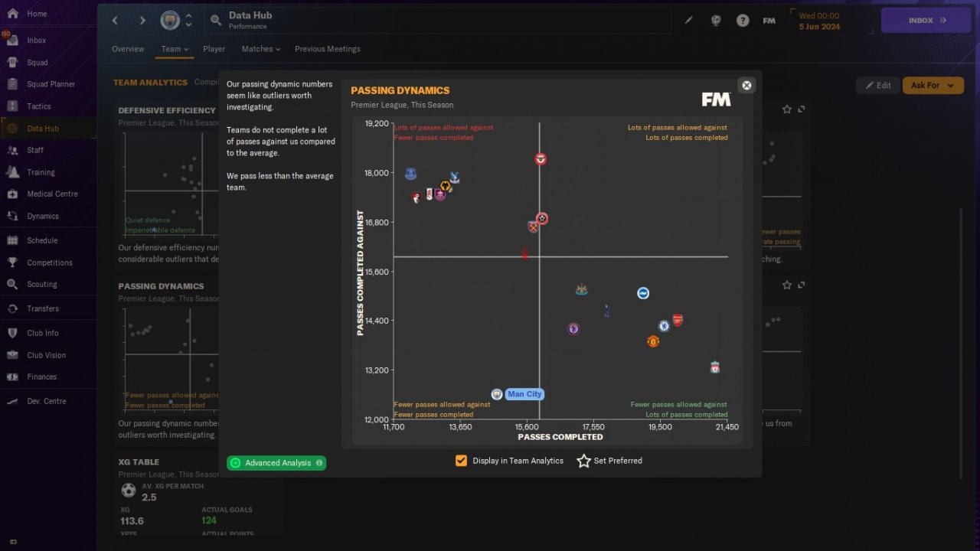The width and height of the screenshot is (980, 551).
Task: View the Schedule
Action: point(42,240)
